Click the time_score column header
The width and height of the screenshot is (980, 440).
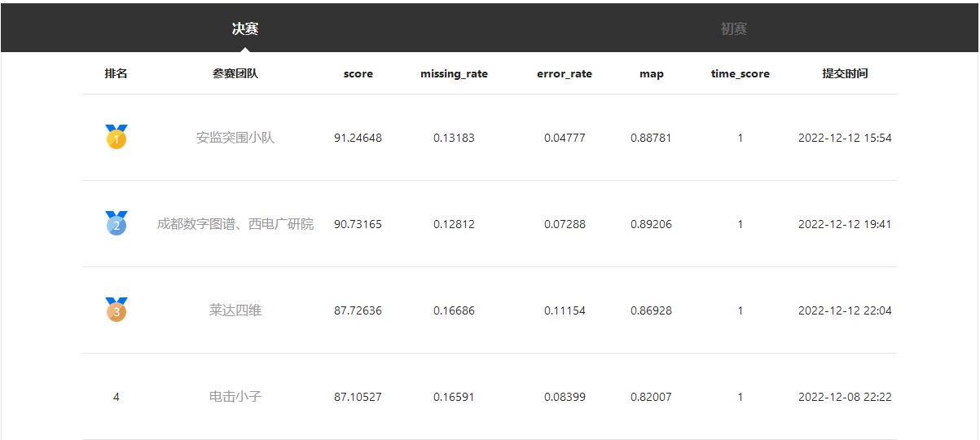coord(740,74)
